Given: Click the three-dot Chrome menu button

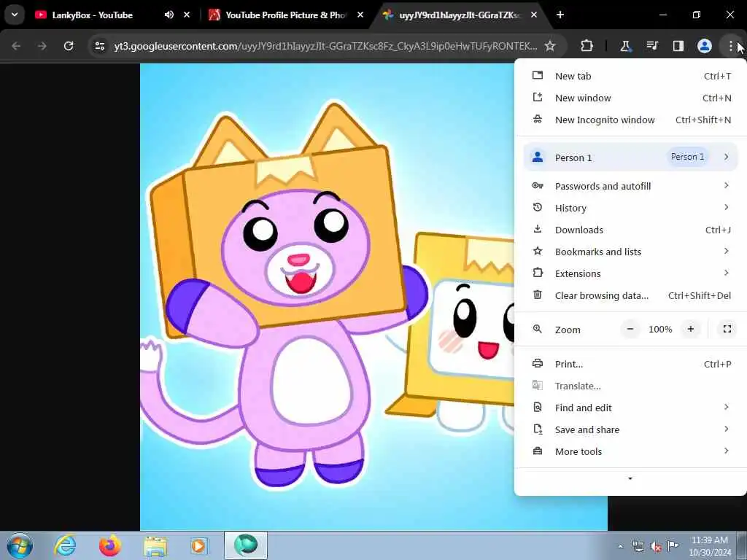Looking at the screenshot, I should [730, 46].
